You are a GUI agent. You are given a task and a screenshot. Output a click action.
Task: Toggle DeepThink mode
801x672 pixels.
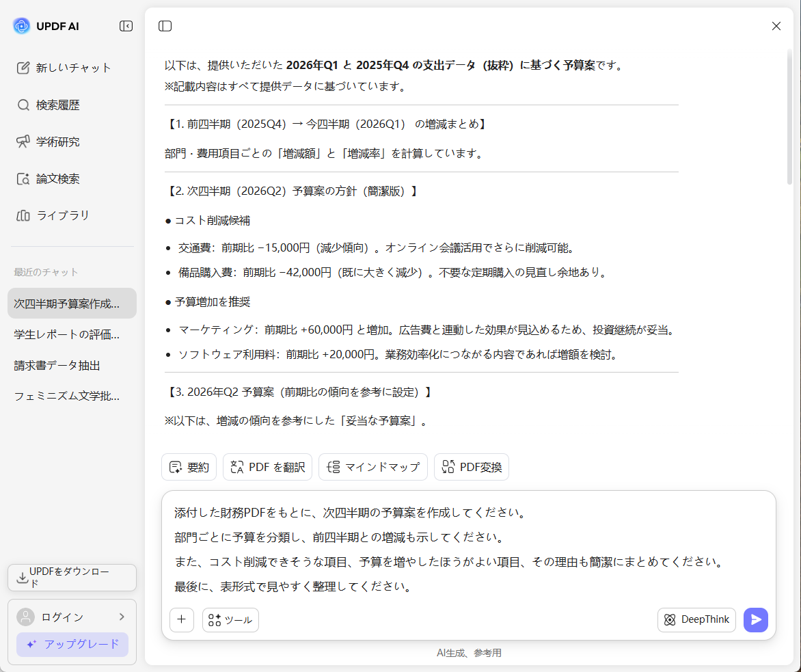click(696, 619)
